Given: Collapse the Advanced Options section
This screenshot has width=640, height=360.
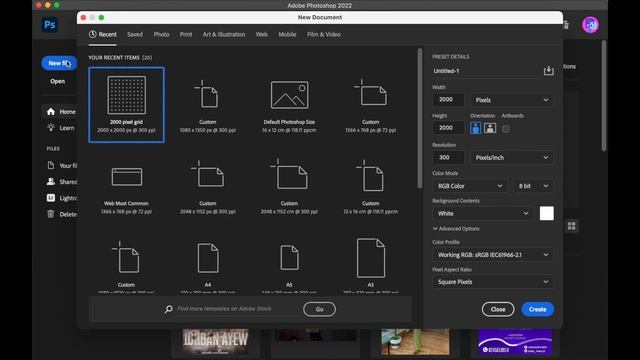Looking at the screenshot, I should [x=456, y=229].
